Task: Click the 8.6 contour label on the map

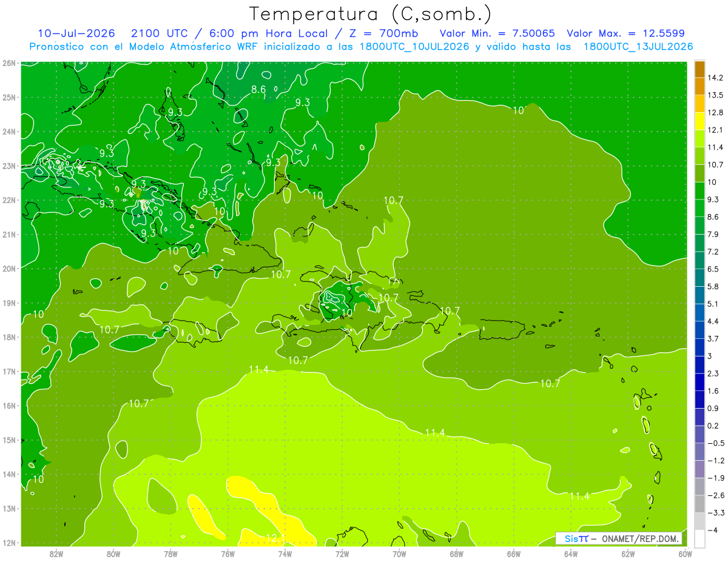Action: tap(258, 90)
